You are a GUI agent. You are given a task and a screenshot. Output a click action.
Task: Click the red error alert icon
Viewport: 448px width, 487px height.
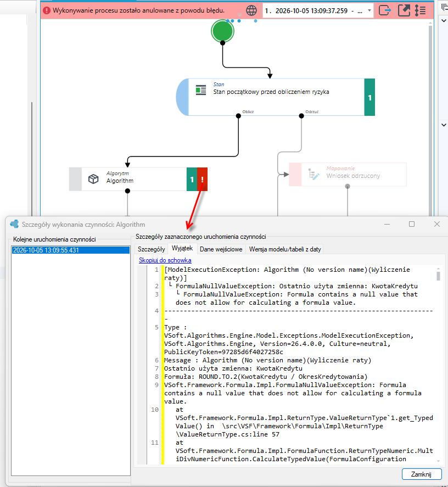pos(47,10)
